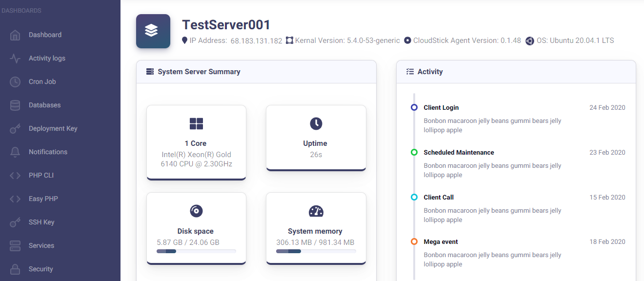This screenshot has width=644, height=281.
Task: Click the System memory usage progress bar
Action: point(316,251)
